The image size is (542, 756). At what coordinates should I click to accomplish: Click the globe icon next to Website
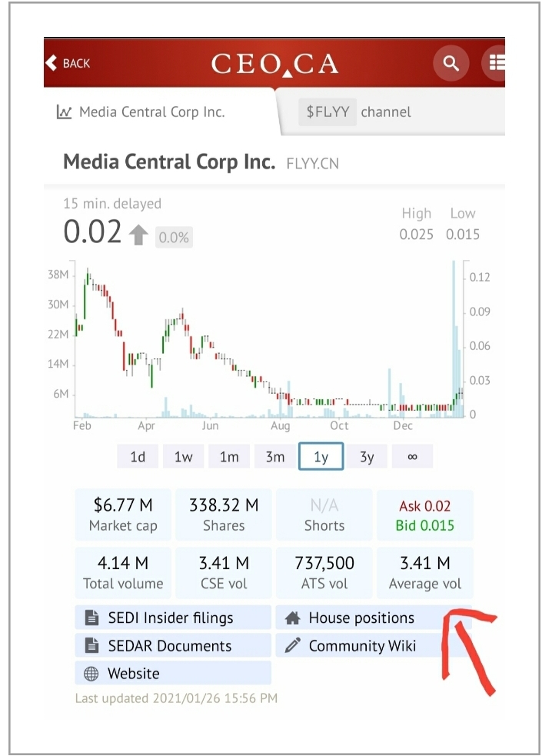[x=91, y=672]
